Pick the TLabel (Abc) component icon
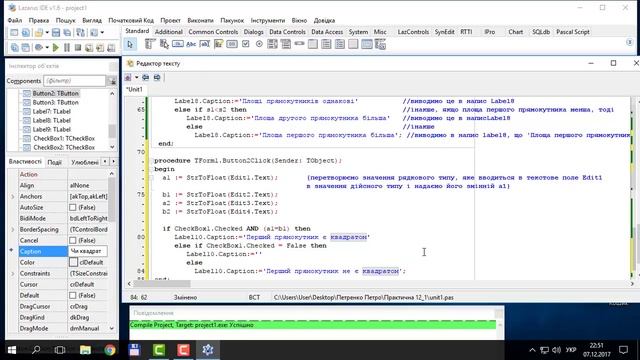The image size is (640, 360). coord(191,44)
